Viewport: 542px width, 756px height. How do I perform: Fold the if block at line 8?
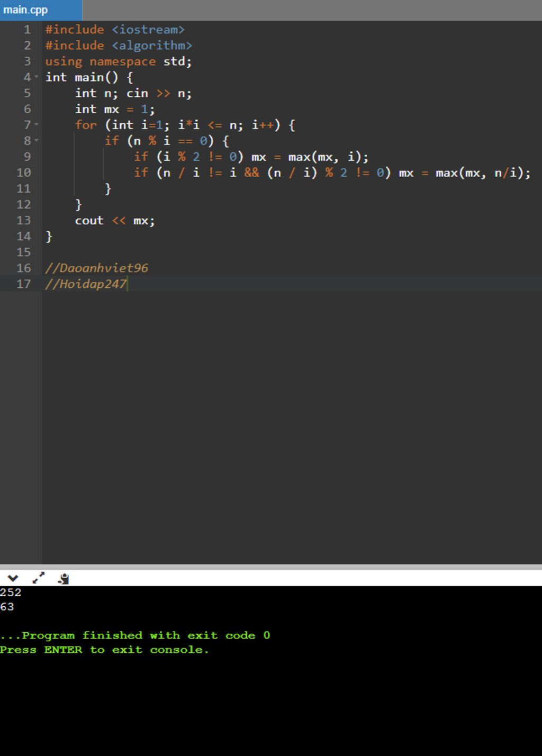point(37,141)
